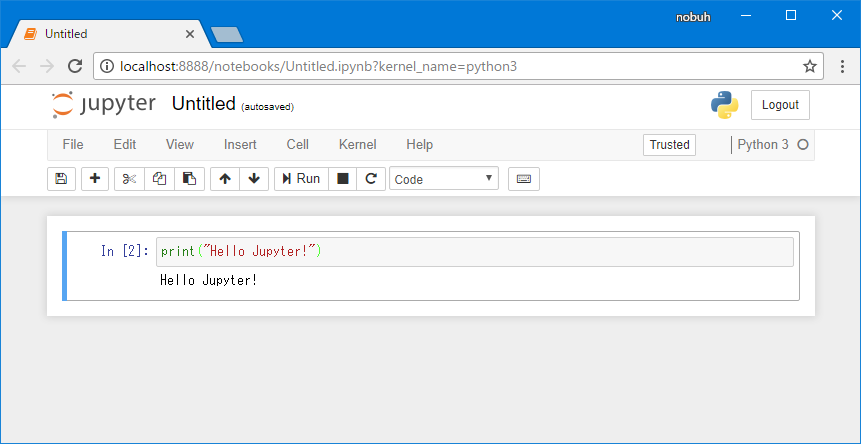Image resolution: width=861 pixels, height=444 pixels.
Task: Paste cells below using clipboard icon
Action: pos(189,179)
